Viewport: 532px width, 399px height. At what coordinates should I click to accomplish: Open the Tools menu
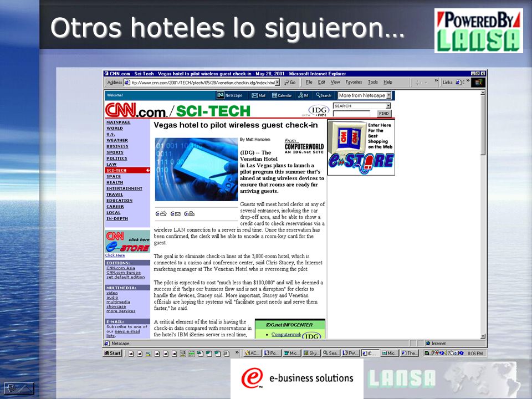(x=373, y=82)
